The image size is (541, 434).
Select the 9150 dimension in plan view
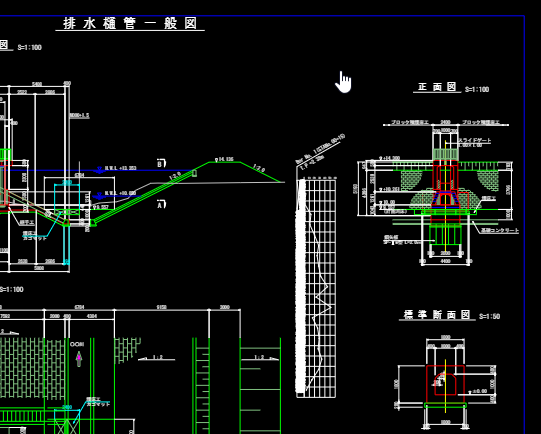(x=161, y=307)
